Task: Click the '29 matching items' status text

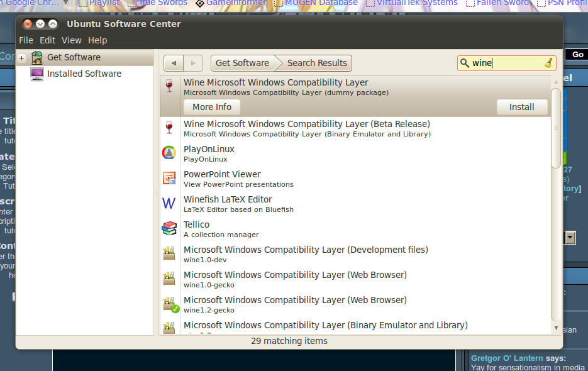Action: [289, 341]
